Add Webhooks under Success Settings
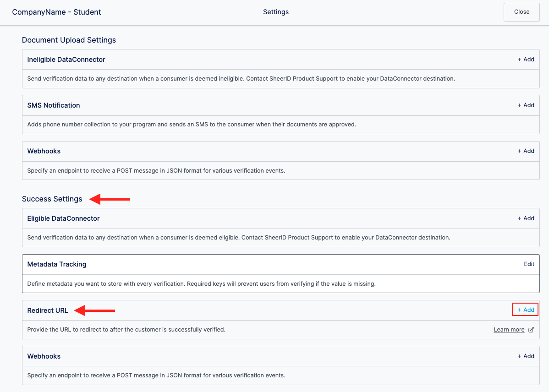The width and height of the screenshot is (549, 392). point(526,356)
